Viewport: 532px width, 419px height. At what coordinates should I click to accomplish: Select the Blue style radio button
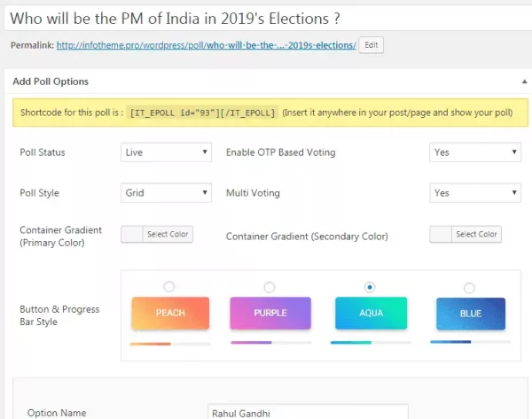click(x=469, y=288)
